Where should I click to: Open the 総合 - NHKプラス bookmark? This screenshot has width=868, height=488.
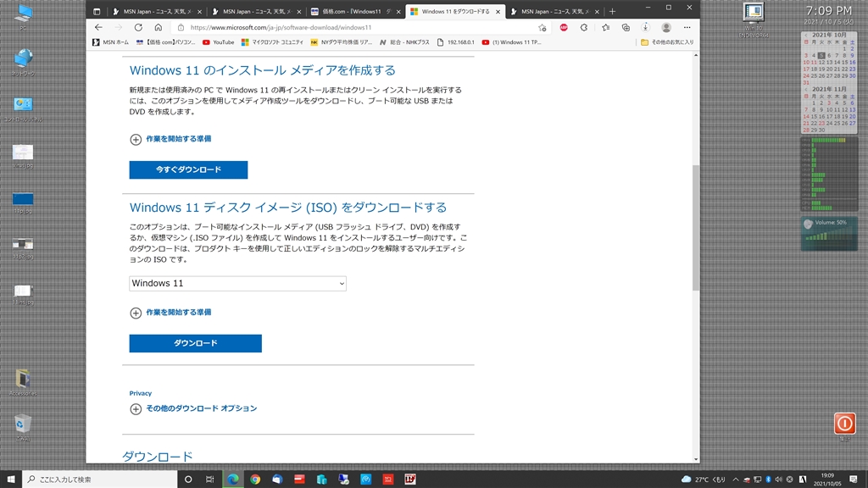click(x=404, y=42)
